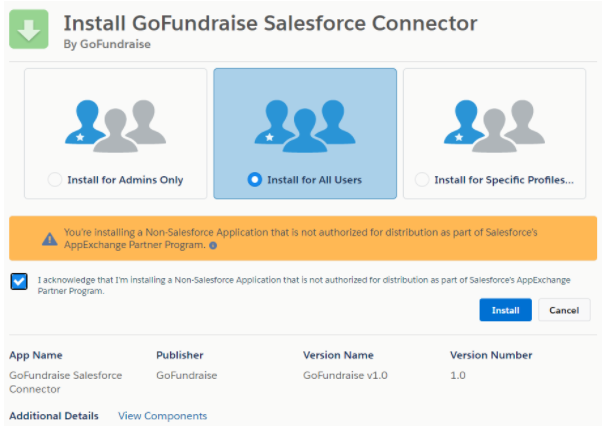Click the 'App Name' column label
This screenshot has height=426, width=602.
click(x=36, y=355)
